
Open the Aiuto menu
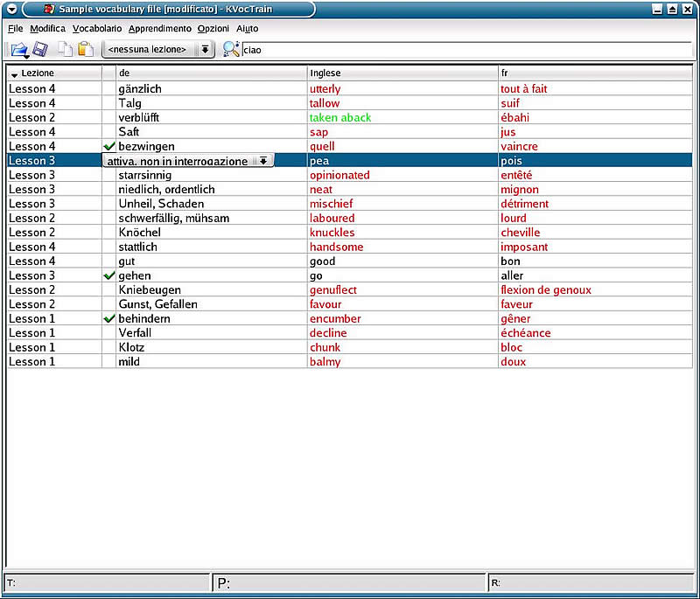[248, 29]
